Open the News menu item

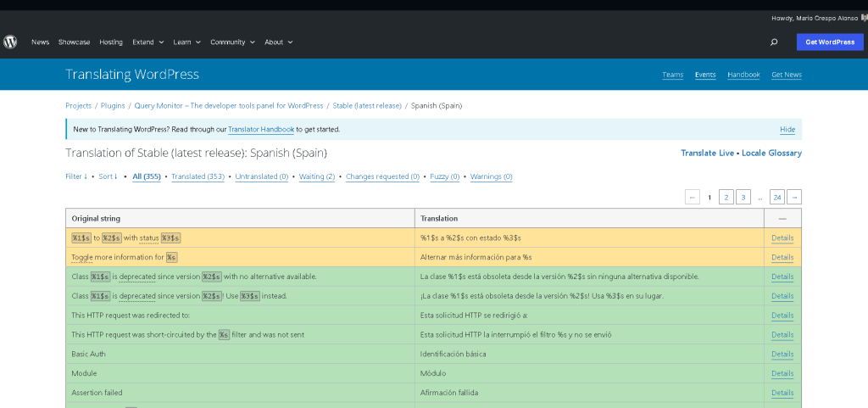(x=40, y=42)
